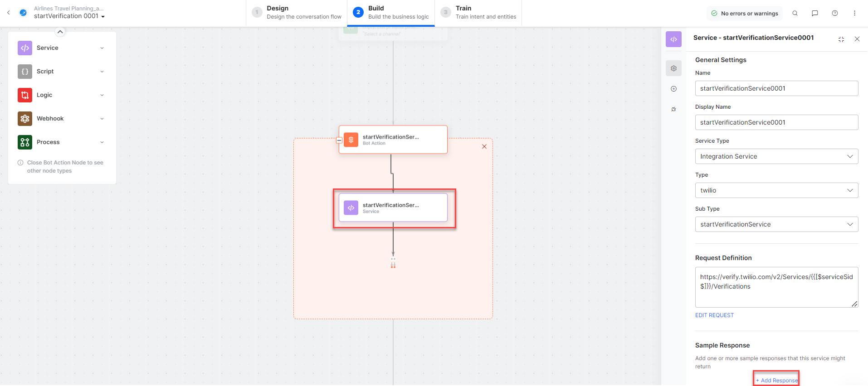Open the settings gear in side panel
The height and width of the screenshot is (386, 868).
tap(674, 68)
